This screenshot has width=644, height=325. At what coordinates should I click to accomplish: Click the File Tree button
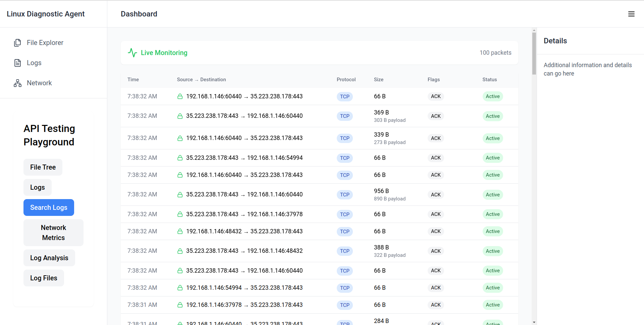tap(43, 167)
